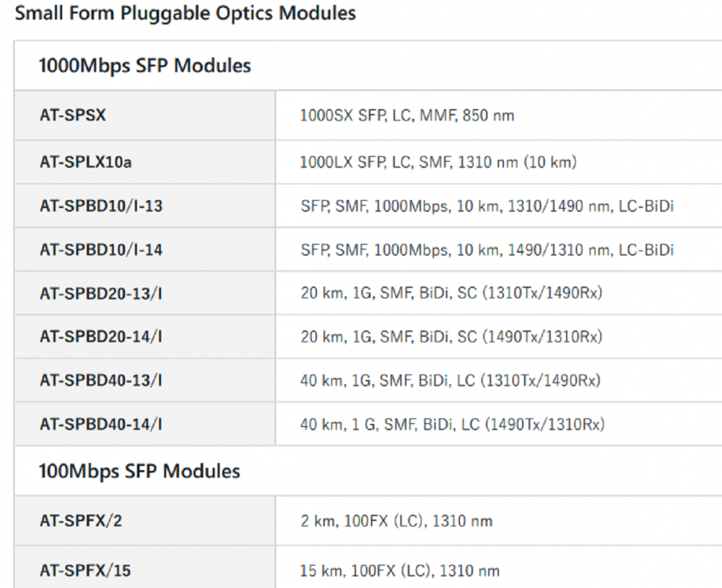Click the AT-SPBD10/I-14 model cell
This screenshot has width=722, height=588.
[101, 250]
